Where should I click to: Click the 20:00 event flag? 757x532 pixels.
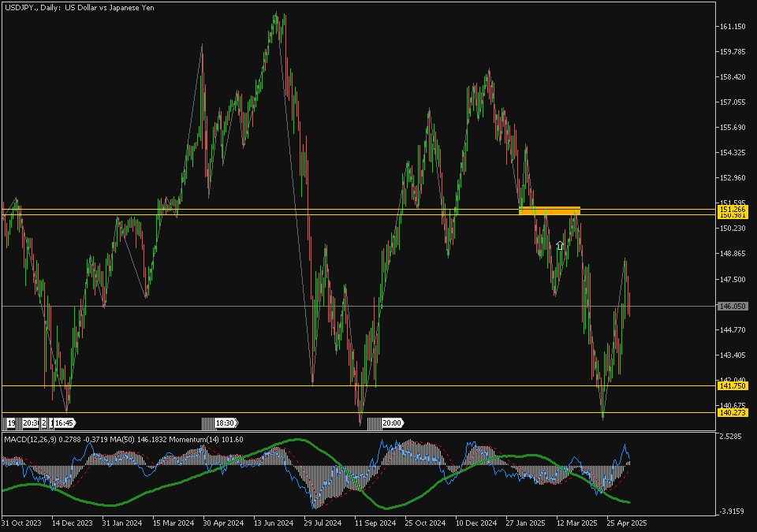(392, 422)
